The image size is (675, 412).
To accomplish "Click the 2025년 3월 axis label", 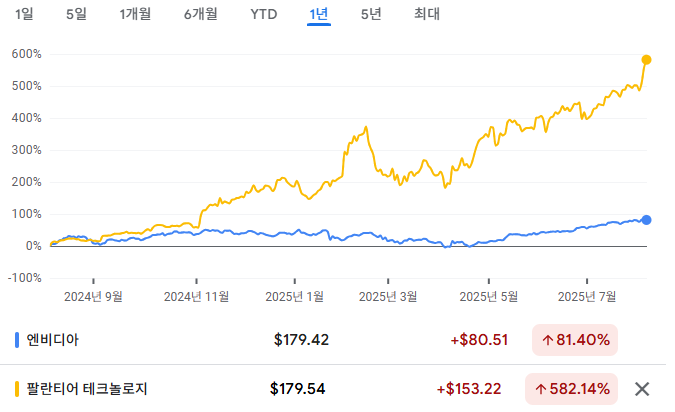I will point(388,297).
